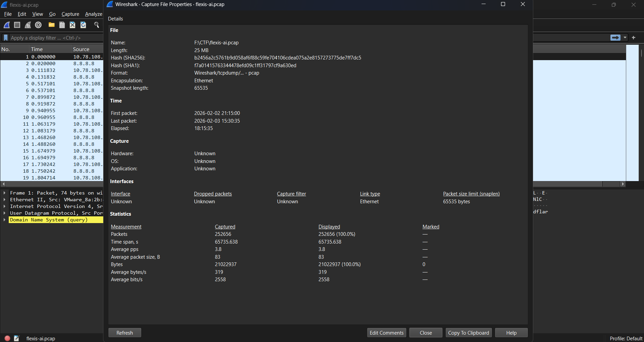Expand the Internet Protocol Version 4 row

[x=4, y=206]
